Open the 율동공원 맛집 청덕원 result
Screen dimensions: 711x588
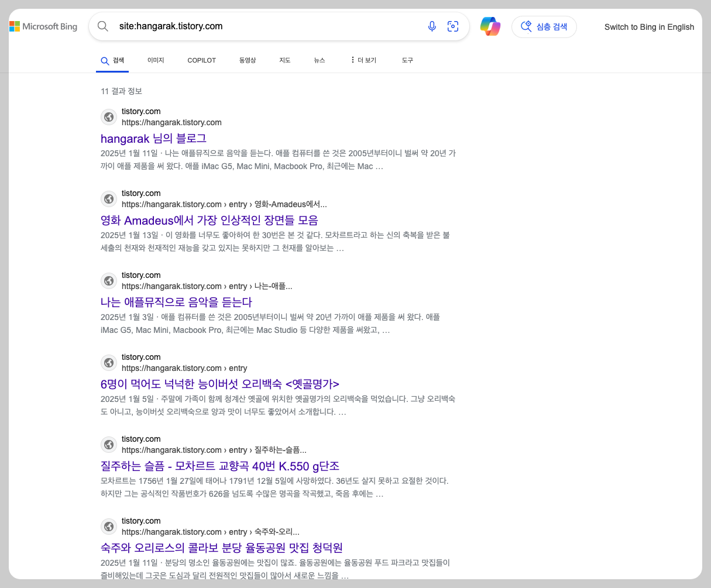click(x=222, y=548)
